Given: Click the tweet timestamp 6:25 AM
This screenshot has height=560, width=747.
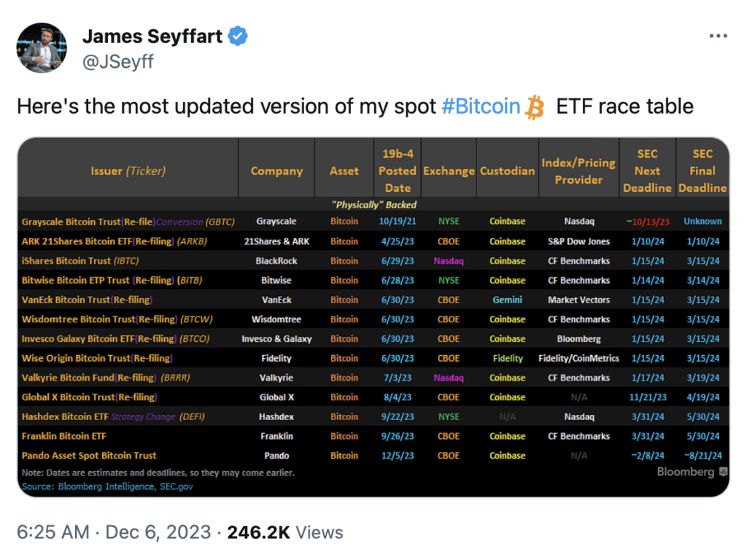Looking at the screenshot, I should point(53,532).
